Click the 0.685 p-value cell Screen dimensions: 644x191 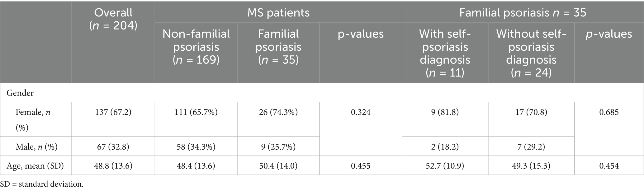609,112
